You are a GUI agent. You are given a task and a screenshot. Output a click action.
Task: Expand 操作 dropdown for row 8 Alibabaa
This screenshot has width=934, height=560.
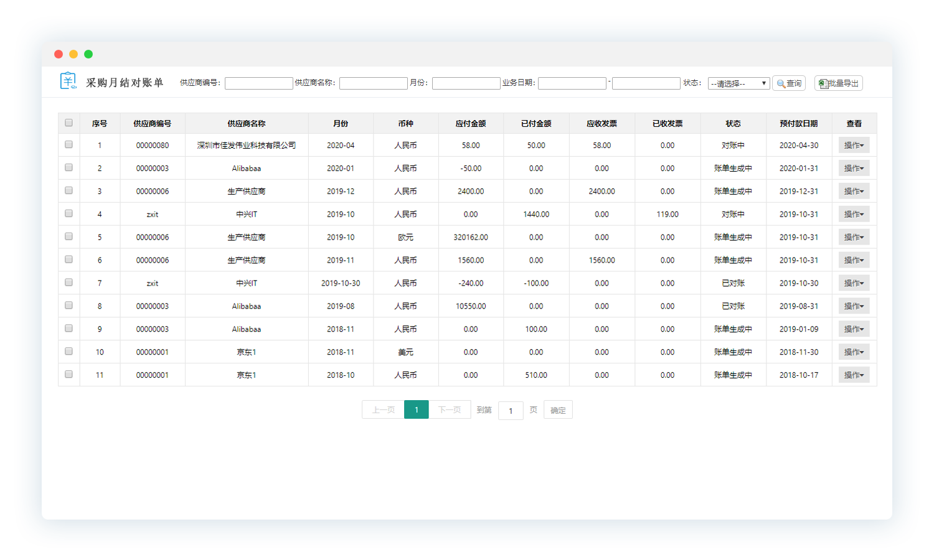[x=854, y=306]
